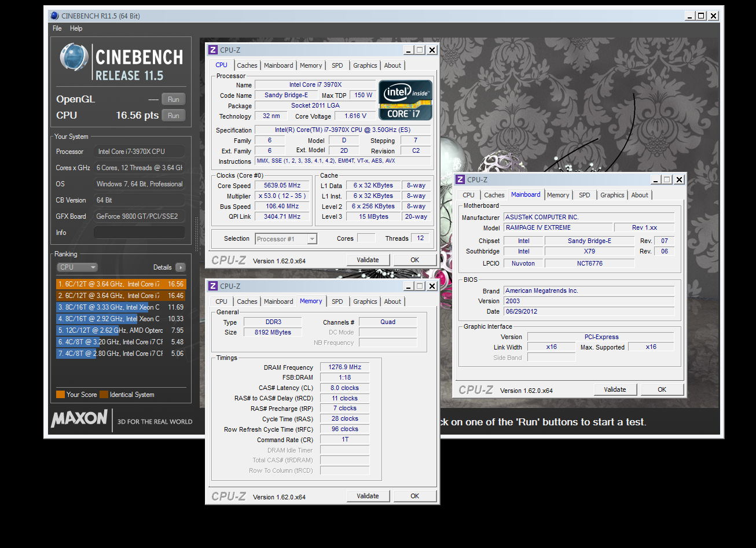Open the Processor #1 selection dropdown
The height and width of the screenshot is (548, 756).
286,239
